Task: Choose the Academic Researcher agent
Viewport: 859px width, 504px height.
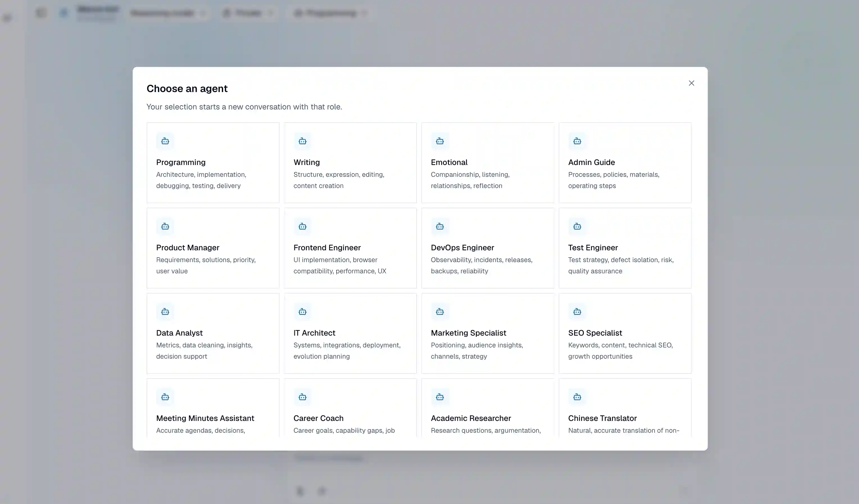Action: click(x=488, y=408)
